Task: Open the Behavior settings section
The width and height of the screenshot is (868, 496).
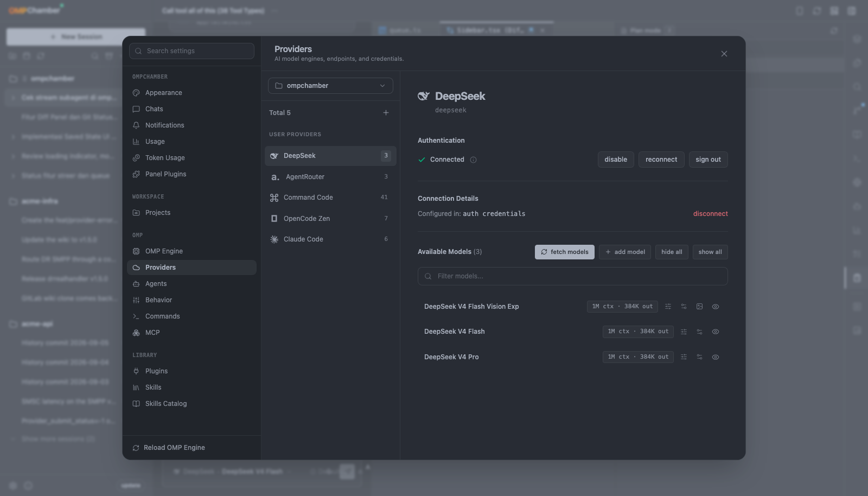Action: pyautogui.click(x=192, y=300)
